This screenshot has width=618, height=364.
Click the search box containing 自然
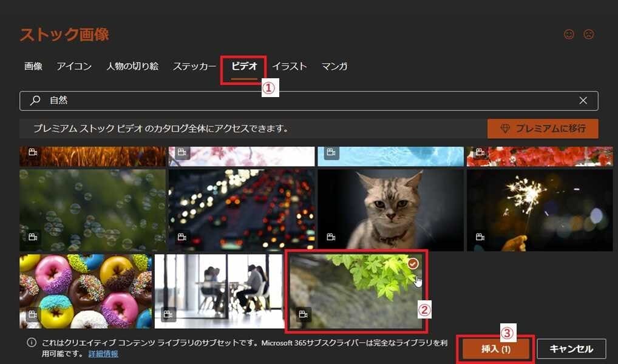[304, 101]
